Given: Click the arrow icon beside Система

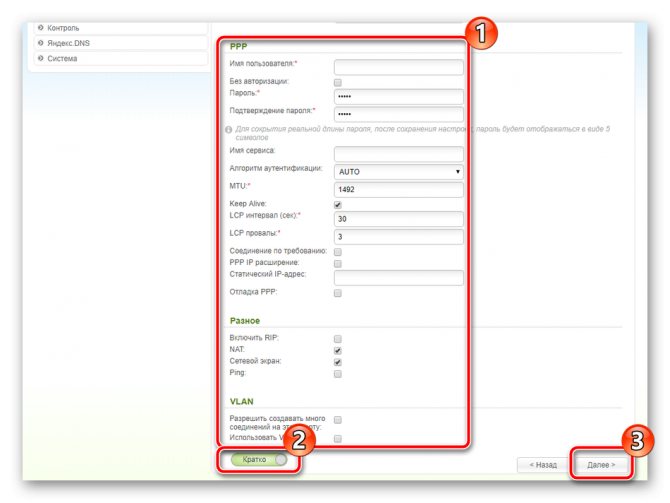Looking at the screenshot, I should click(41, 59).
